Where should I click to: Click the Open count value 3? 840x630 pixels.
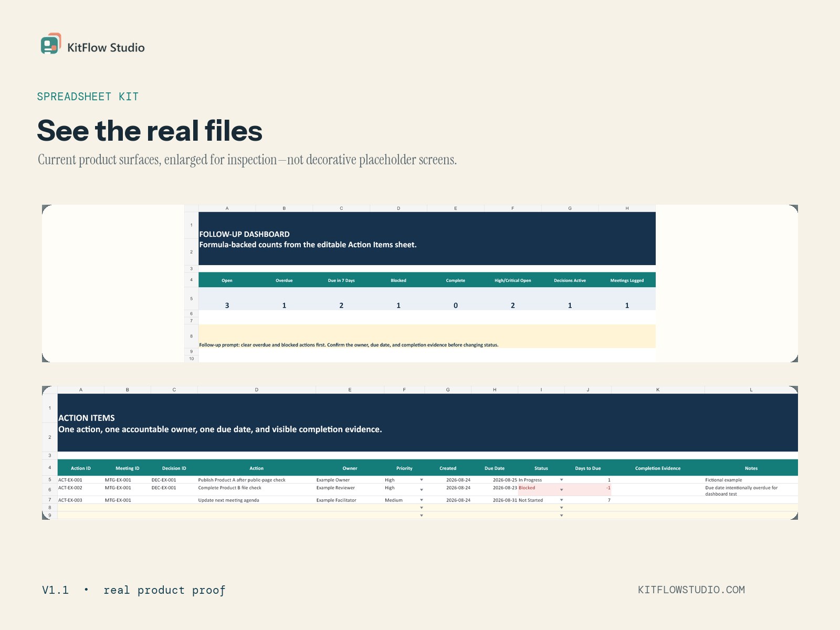pos(227,299)
